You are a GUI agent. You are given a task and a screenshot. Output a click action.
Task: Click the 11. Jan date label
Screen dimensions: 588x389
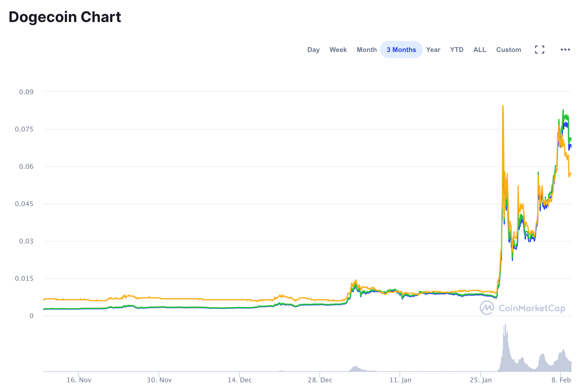point(400,380)
